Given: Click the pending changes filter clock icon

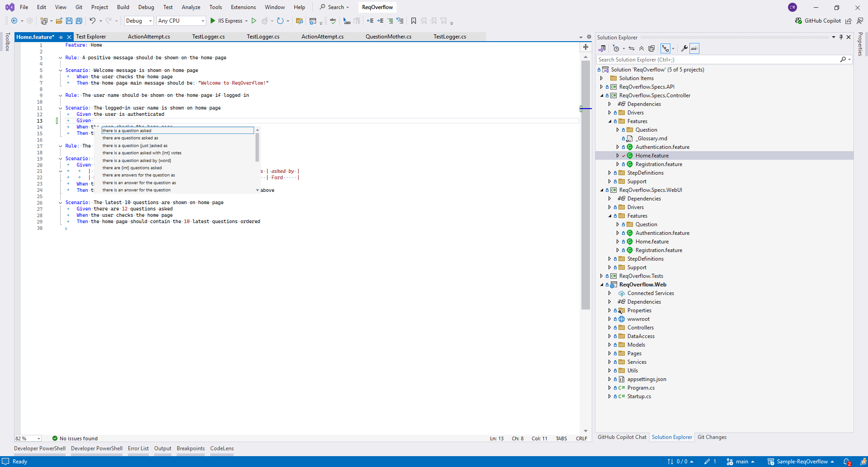Looking at the screenshot, I should coord(616,48).
